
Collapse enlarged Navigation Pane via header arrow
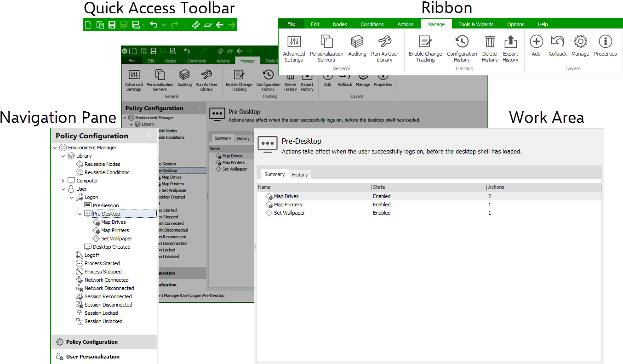pyautogui.click(x=149, y=136)
